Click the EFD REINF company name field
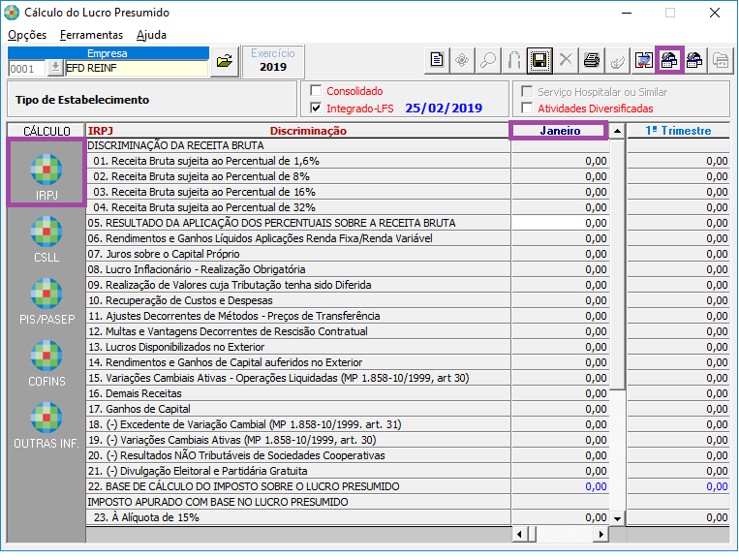This screenshot has height=560, width=739. [x=136, y=68]
